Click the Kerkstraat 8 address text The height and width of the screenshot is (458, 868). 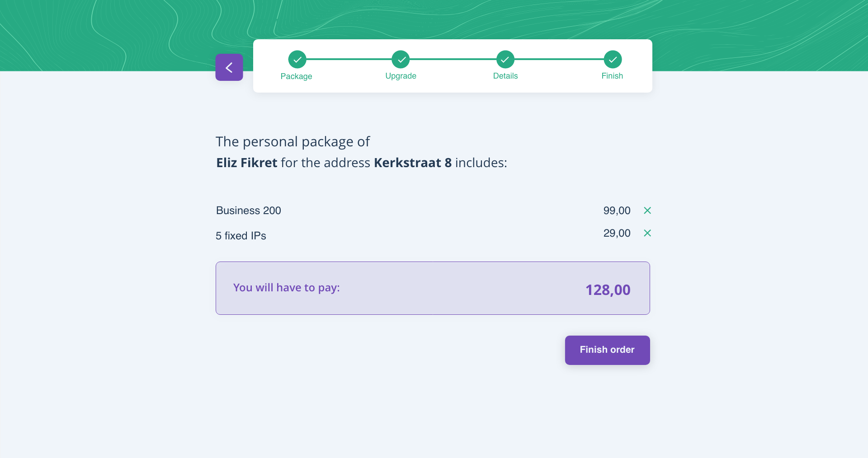click(x=412, y=163)
